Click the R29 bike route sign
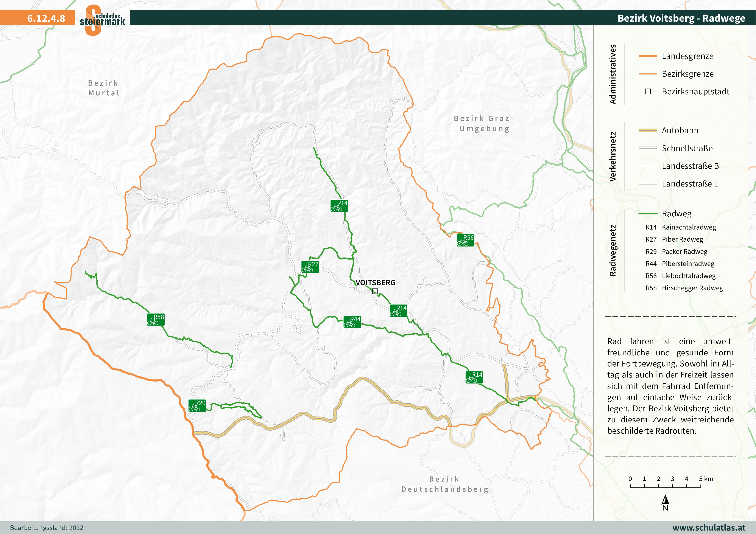The height and width of the screenshot is (534, 756). click(197, 406)
